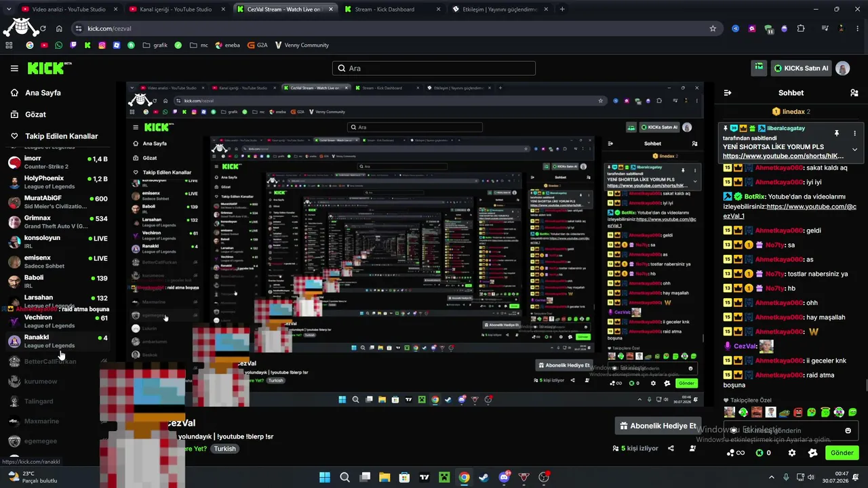Image resolution: width=868 pixels, height=488 pixels.
Task: Open the grafik bookmarks folder
Action: click(x=155, y=45)
